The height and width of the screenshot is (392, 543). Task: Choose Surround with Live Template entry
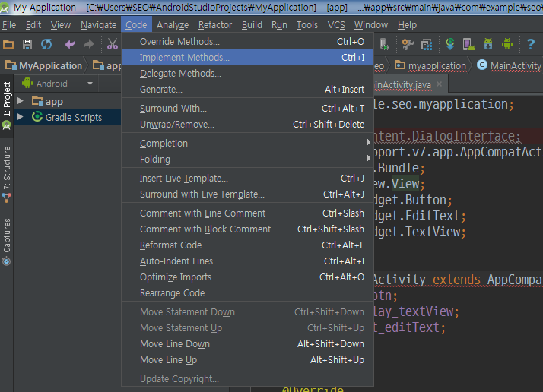point(247,194)
